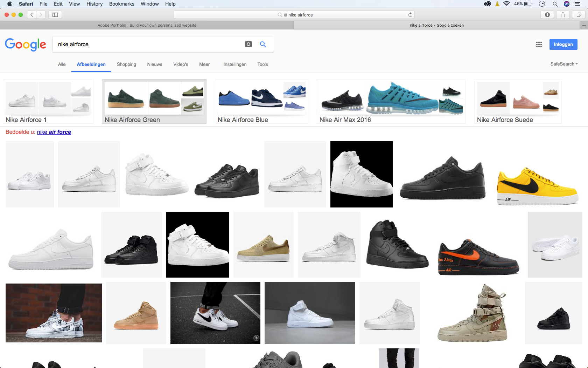Expand the Meer search options

click(204, 64)
